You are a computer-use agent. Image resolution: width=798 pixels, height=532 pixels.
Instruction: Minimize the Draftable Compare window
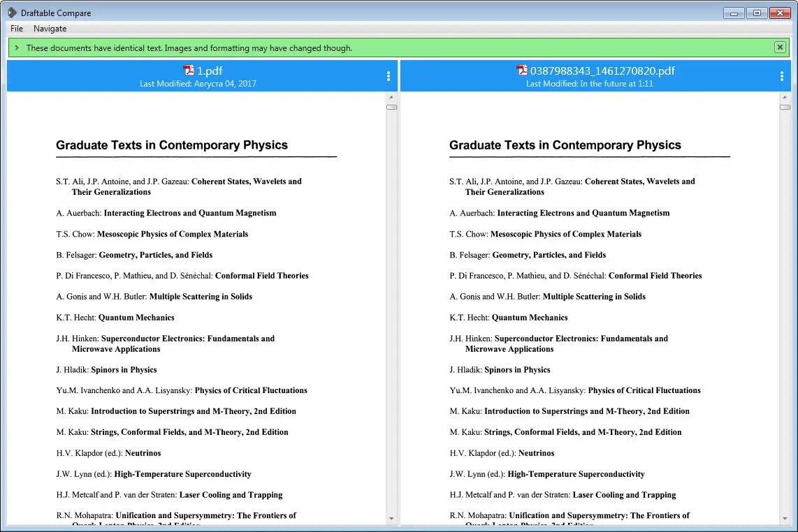coord(734,13)
